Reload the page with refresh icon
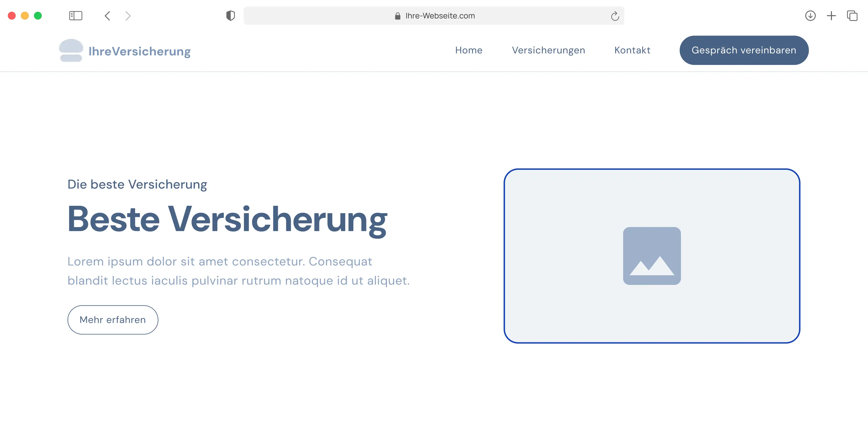 click(615, 16)
